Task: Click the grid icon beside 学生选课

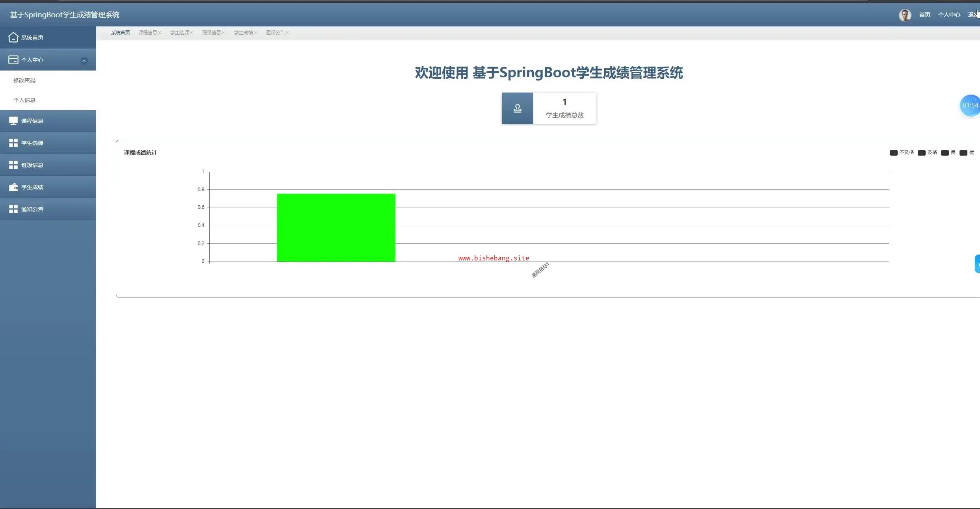Action: [13, 143]
